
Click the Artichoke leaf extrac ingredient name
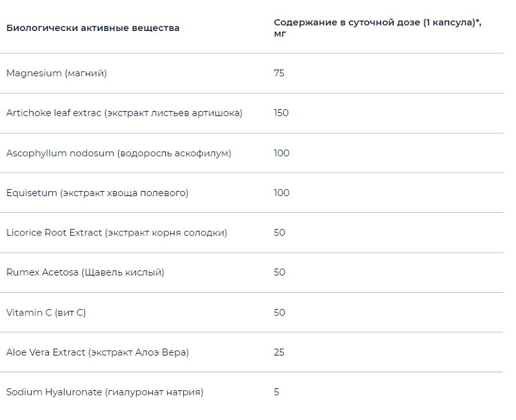coord(124,113)
